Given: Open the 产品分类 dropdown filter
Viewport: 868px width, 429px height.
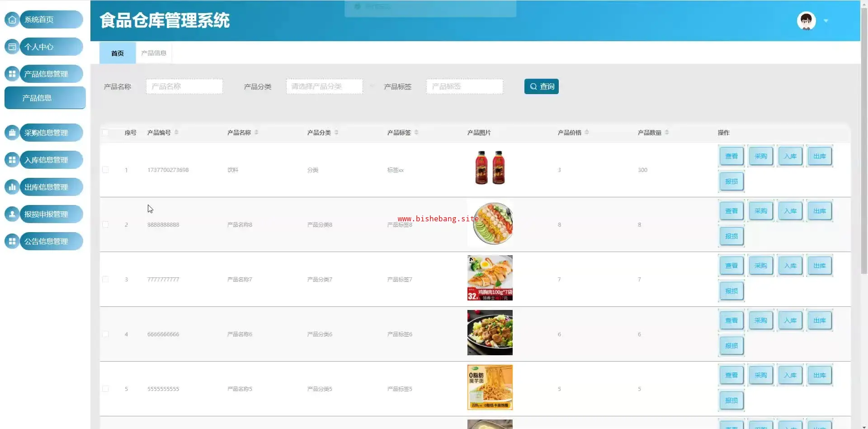Looking at the screenshot, I should click(325, 86).
